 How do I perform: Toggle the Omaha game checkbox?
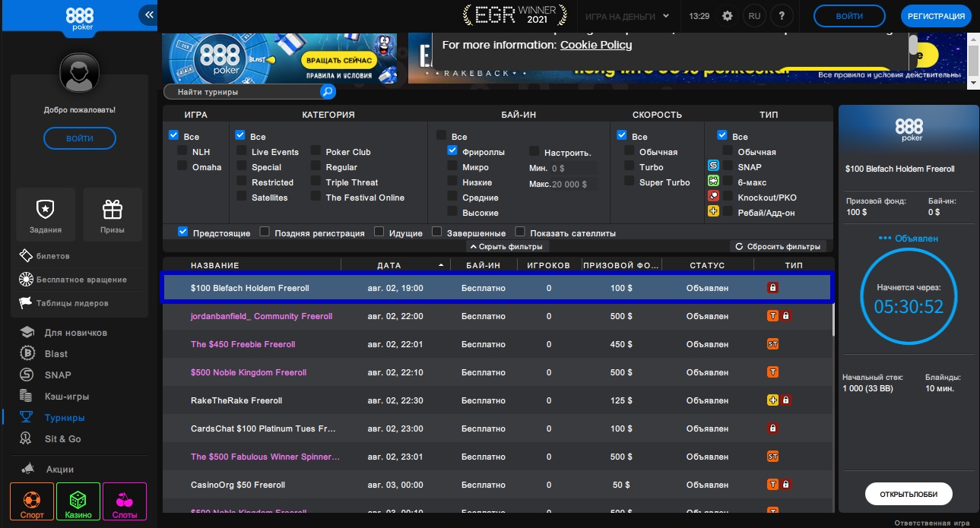(182, 166)
